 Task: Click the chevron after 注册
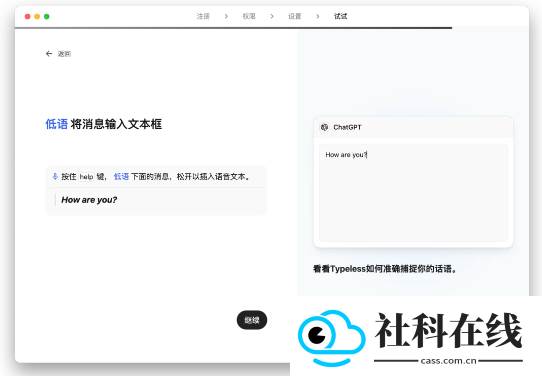pos(226,16)
